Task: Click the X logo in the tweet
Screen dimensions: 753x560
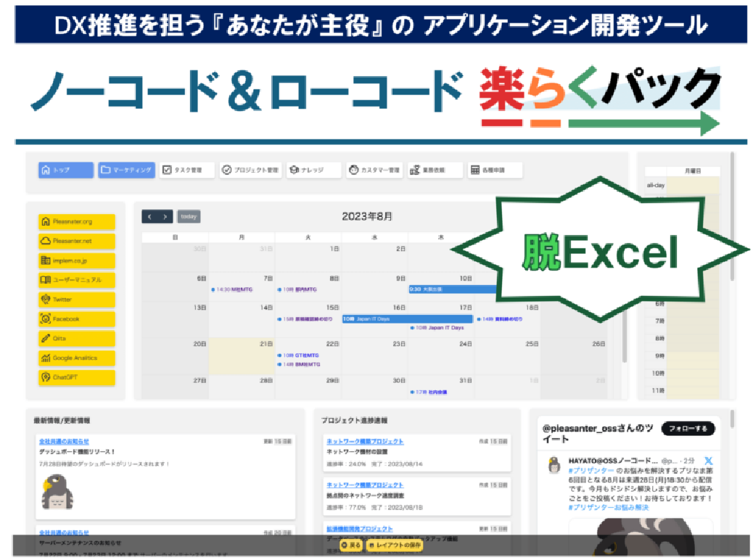Action: point(708,461)
